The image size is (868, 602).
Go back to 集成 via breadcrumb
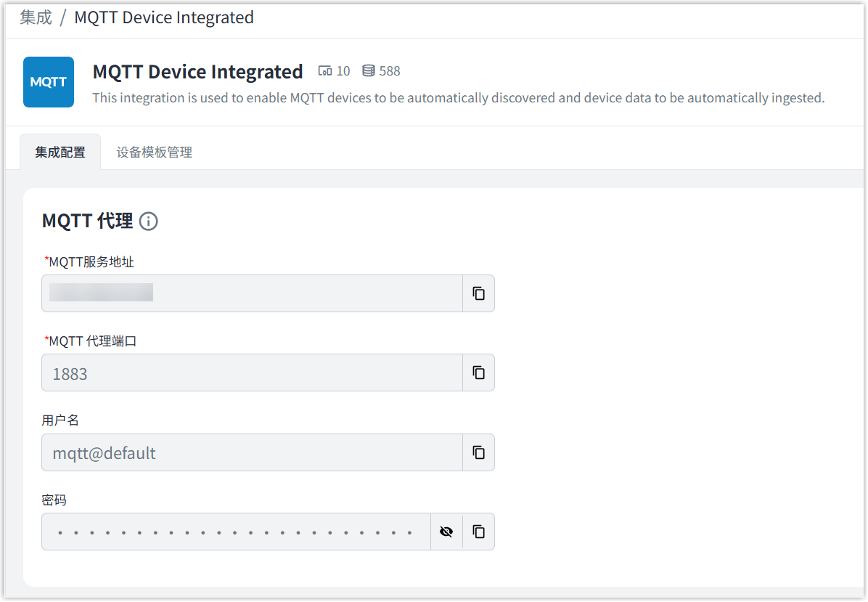[36, 17]
